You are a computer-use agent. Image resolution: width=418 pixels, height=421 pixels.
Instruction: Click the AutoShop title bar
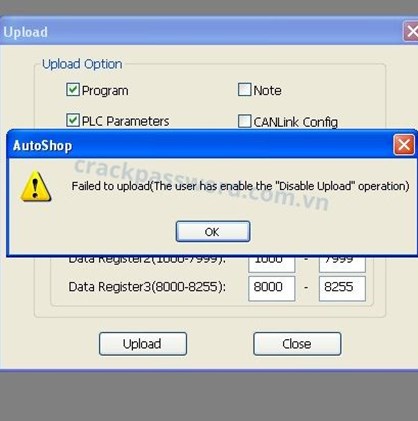(x=200, y=145)
